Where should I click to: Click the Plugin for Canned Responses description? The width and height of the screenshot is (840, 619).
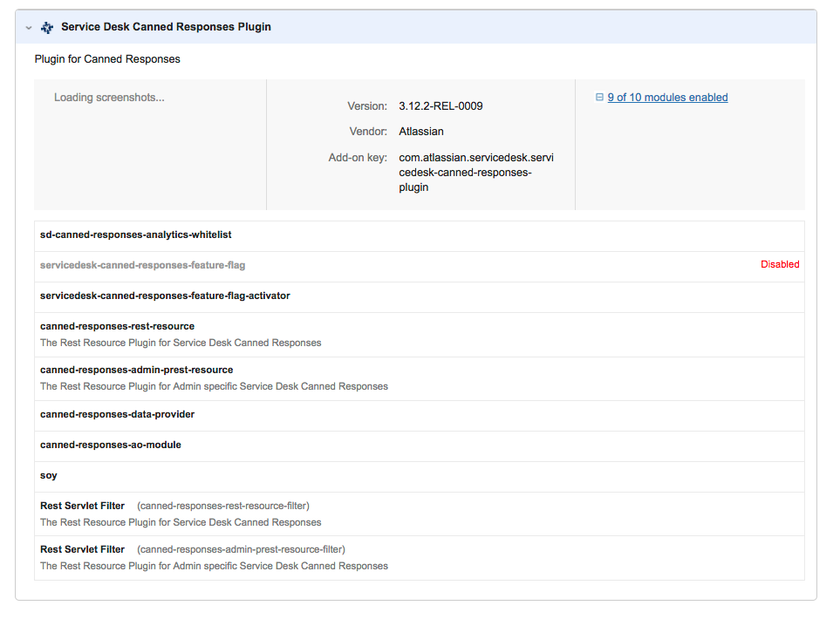coord(107,59)
